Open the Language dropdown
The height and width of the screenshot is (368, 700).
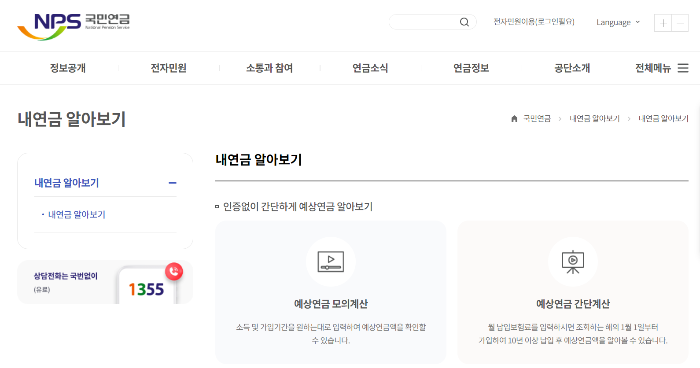coord(618,22)
